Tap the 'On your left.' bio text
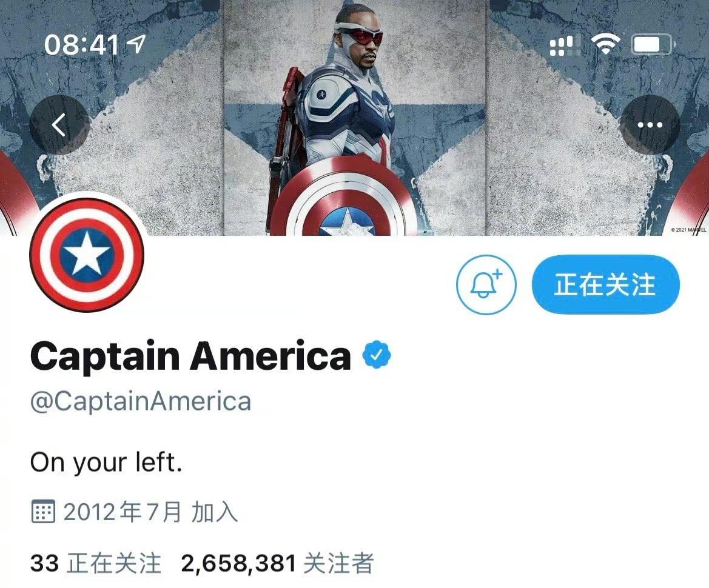The height and width of the screenshot is (588, 709). coord(106,463)
